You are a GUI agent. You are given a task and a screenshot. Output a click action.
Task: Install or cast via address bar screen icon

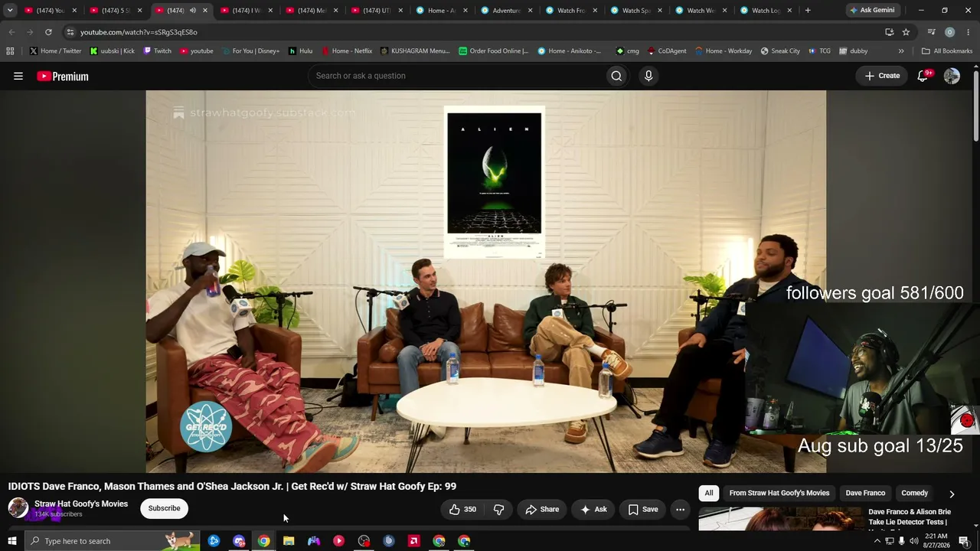coord(889,32)
